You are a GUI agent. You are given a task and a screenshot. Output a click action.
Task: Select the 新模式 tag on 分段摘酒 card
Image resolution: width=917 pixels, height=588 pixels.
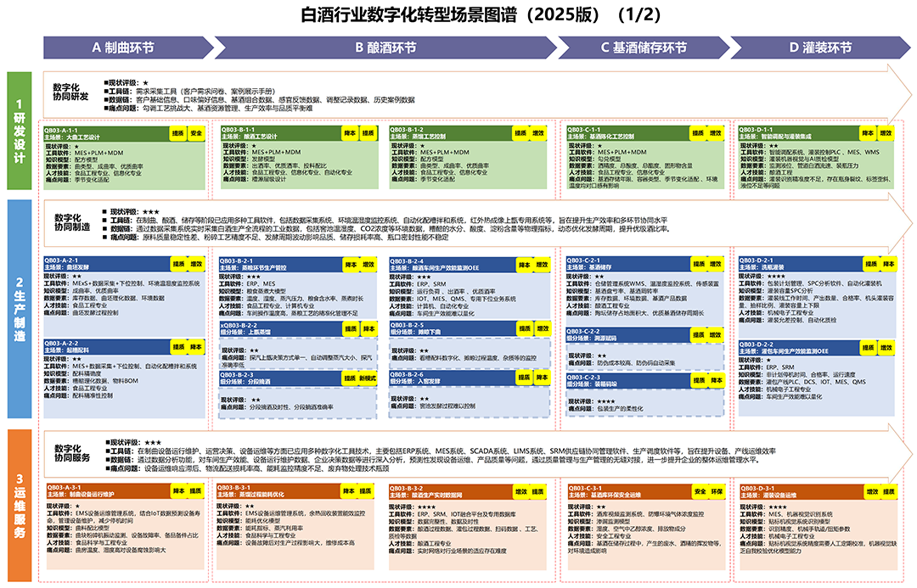367,378
